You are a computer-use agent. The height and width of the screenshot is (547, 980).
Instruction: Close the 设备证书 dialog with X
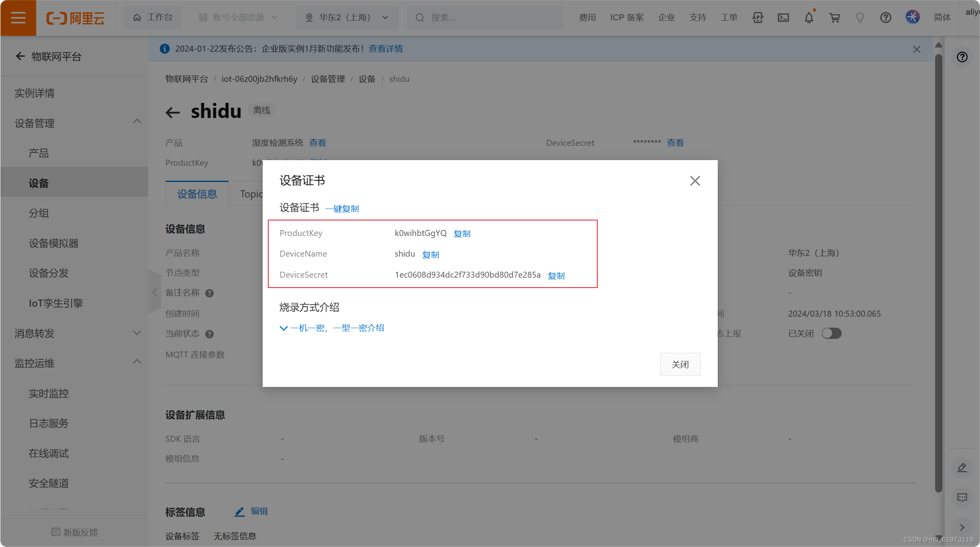tap(695, 181)
